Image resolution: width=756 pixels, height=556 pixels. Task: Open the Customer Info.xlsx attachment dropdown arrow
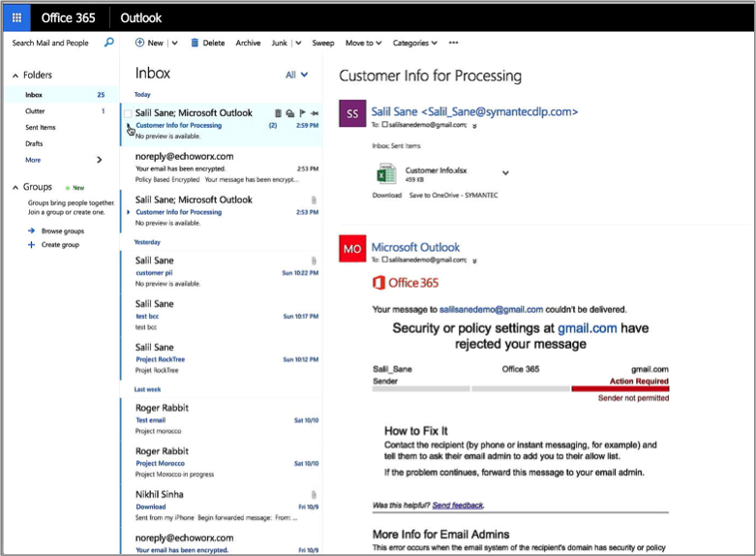tap(505, 172)
